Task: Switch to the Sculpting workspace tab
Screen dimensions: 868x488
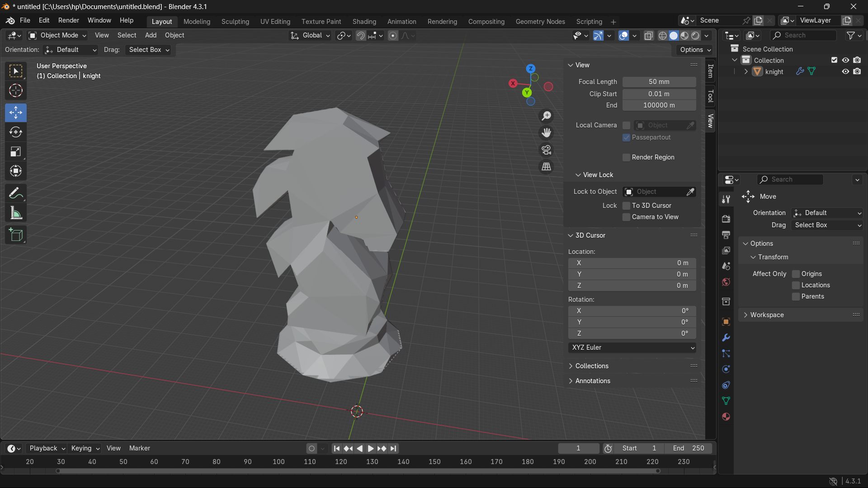Action: pos(235,22)
